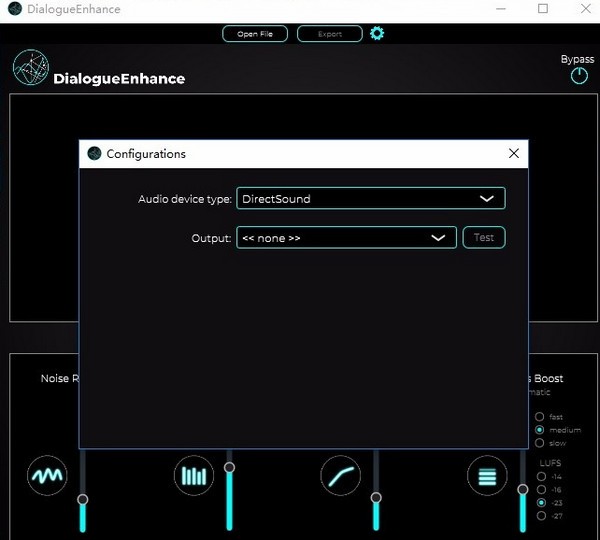Click the 'Output:' label

tap(211, 238)
